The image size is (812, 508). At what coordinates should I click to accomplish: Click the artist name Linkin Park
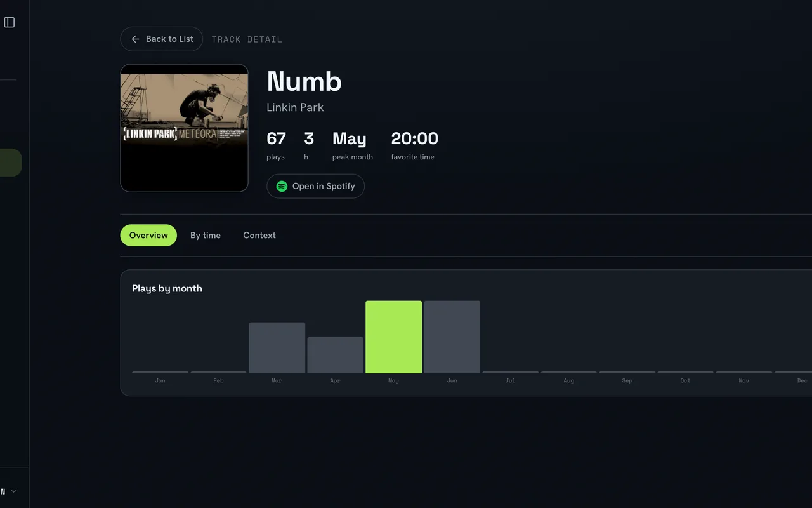[295, 107]
